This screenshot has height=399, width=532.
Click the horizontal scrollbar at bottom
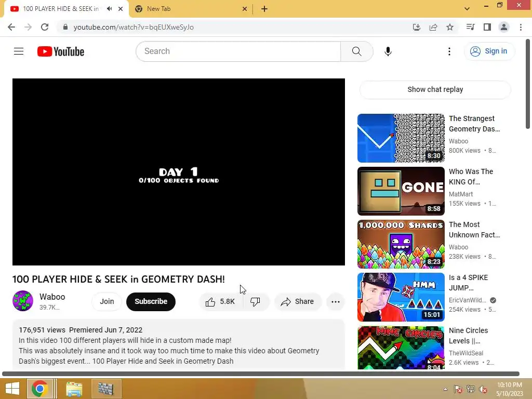[x=261, y=374]
